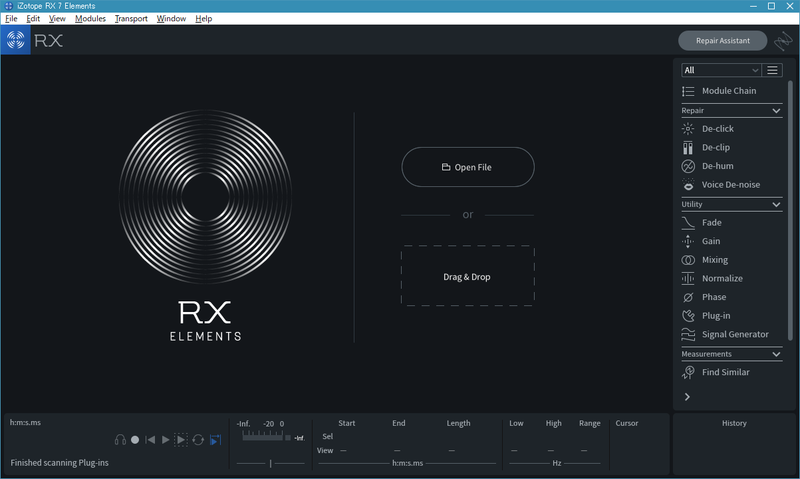Open the View menu
Viewport: 800px width, 479px height.
[x=57, y=18]
